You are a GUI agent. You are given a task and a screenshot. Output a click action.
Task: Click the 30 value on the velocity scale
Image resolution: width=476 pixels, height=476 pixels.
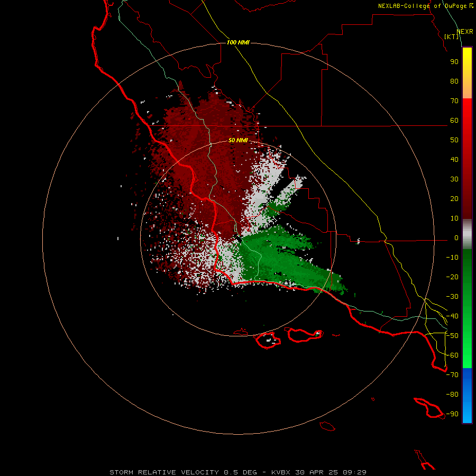454,179
